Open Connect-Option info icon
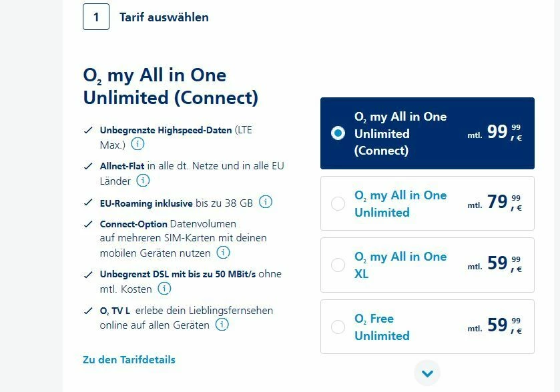This screenshot has width=560, height=392. (223, 253)
